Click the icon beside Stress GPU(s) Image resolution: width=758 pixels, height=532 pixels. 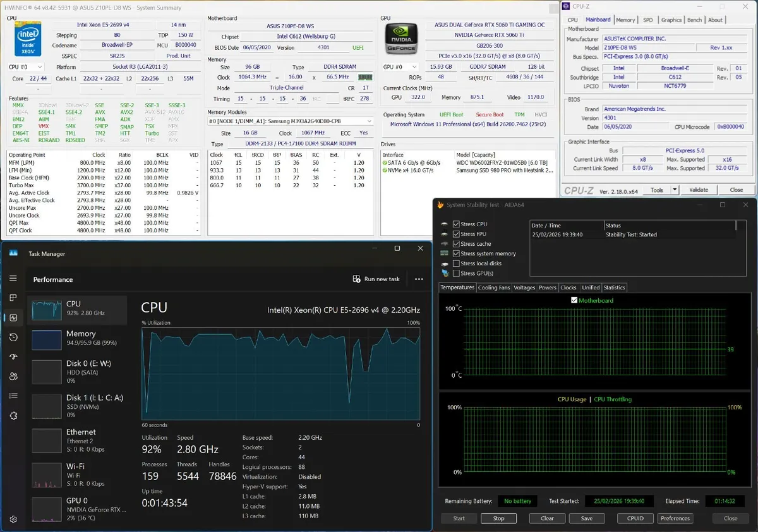click(x=445, y=273)
